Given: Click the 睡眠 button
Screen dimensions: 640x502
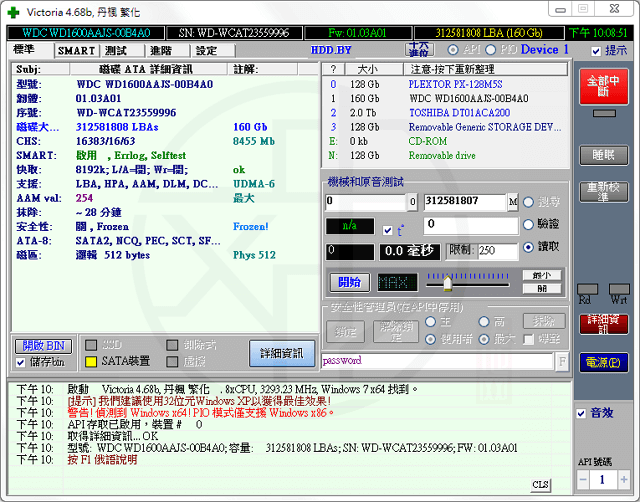Looking at the screenshot, I should click(x=604, y=155).
